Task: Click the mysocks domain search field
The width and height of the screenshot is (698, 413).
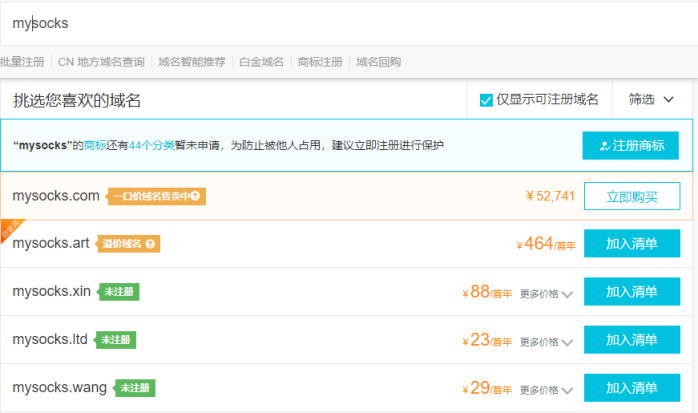Action: [347, 23]
